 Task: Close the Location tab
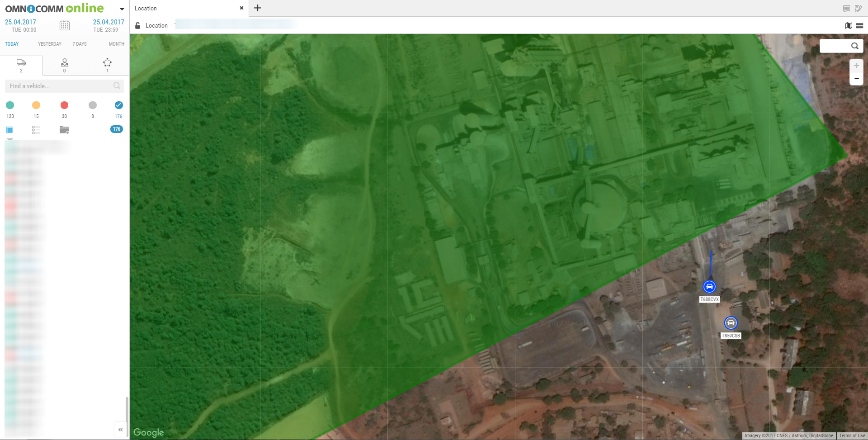point(241,8)
